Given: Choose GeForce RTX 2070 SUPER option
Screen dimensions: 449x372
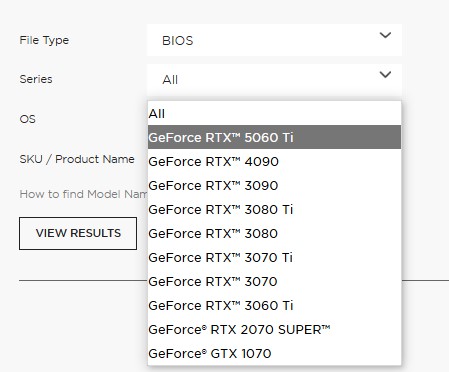Looking at the screenshot, I should pyautogui.click(x=274, y=330).
